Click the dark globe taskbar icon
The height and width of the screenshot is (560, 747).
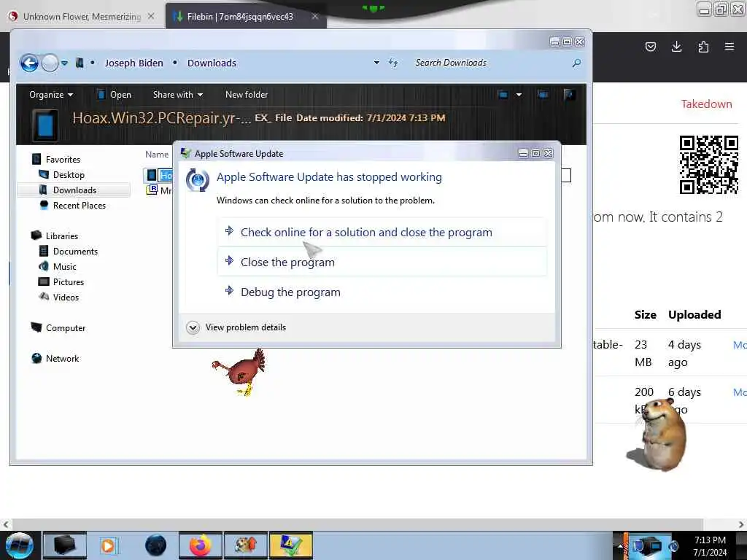pos(155,545)
